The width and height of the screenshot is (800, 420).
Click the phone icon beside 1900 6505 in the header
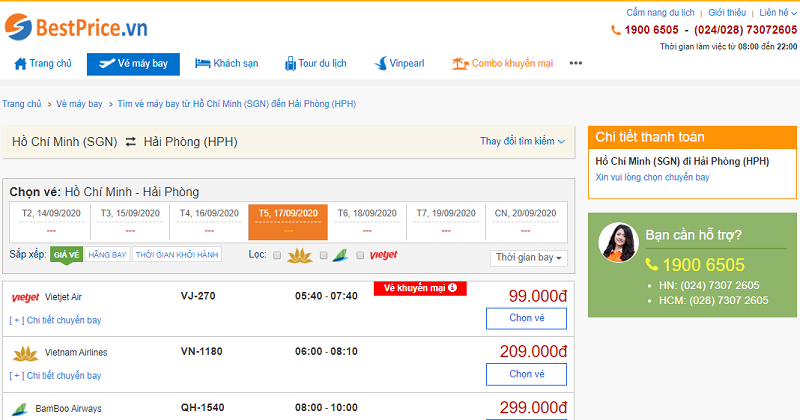pos(616,30)
